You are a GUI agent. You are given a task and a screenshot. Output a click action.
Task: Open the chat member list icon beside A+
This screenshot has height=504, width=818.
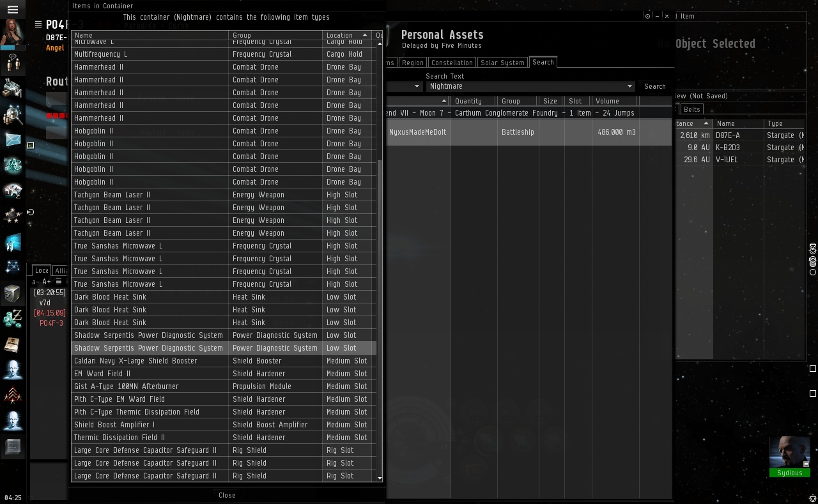pos(59,282)
